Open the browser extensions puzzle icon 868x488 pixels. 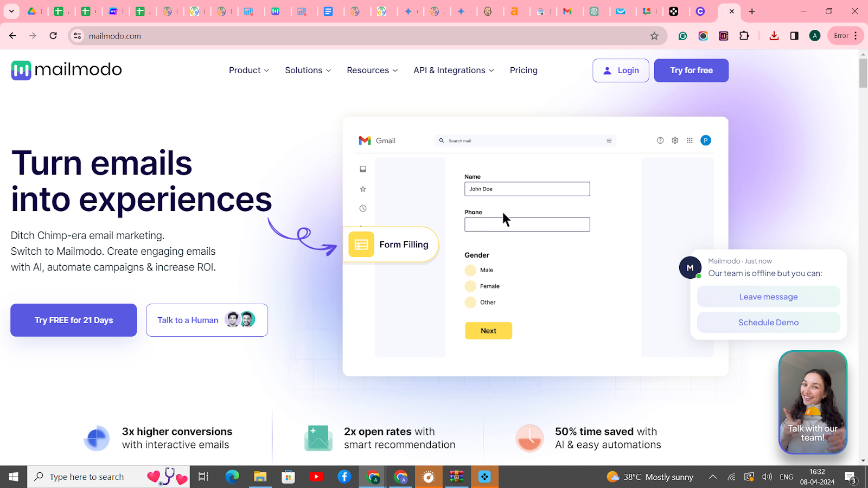click(x=744, y=36)
